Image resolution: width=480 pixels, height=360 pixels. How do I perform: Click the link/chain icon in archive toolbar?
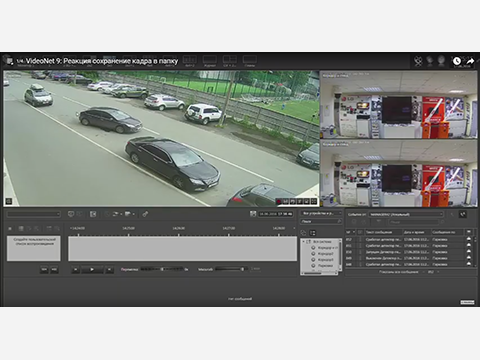(145, 214)
